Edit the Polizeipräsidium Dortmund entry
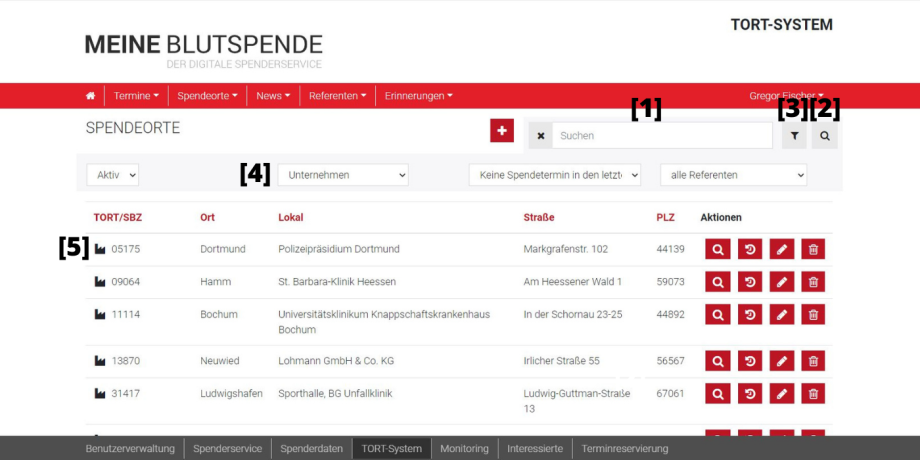 782,249
